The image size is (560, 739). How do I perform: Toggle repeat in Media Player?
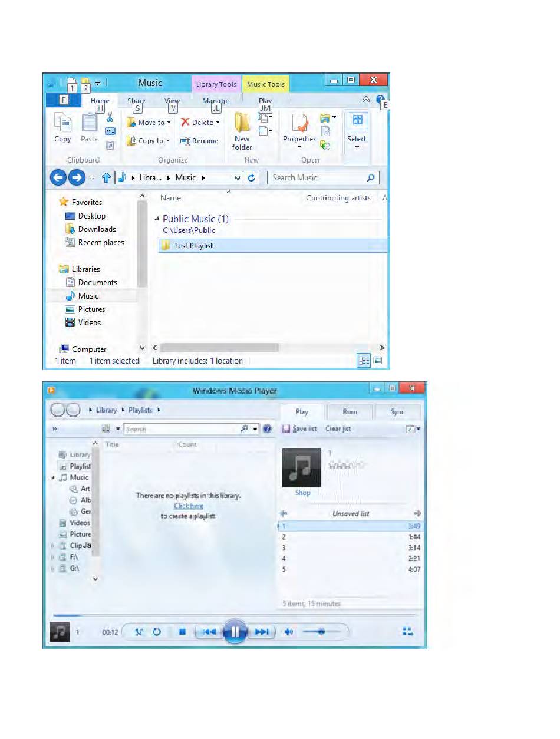click(x=157, y=632)
